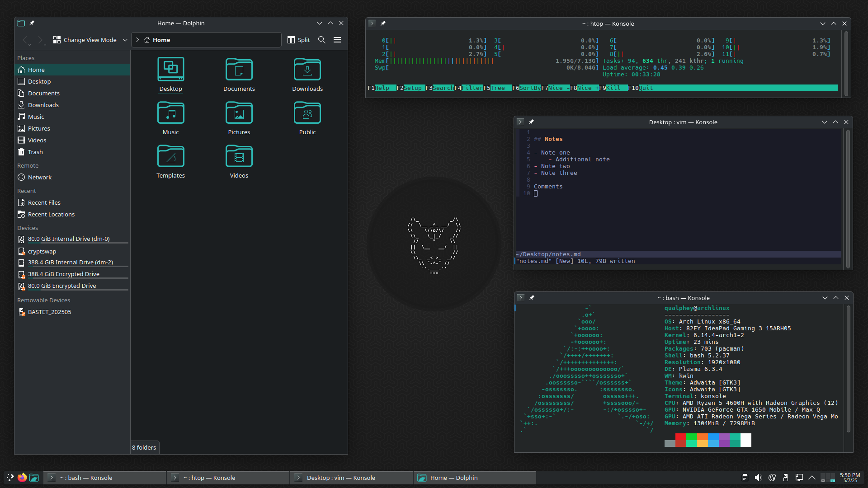Open clipboard icon in system tray

click(x=745, y=478)
